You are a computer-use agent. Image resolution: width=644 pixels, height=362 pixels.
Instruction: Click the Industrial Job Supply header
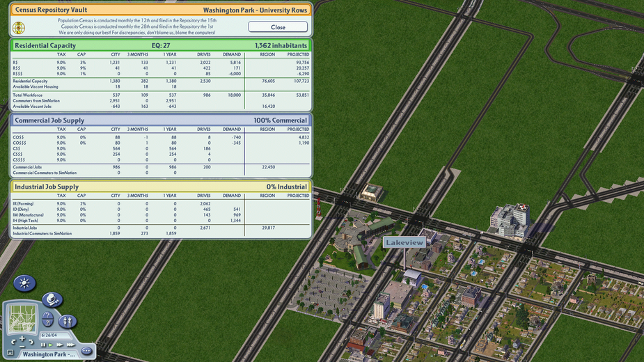click(161, 187)
